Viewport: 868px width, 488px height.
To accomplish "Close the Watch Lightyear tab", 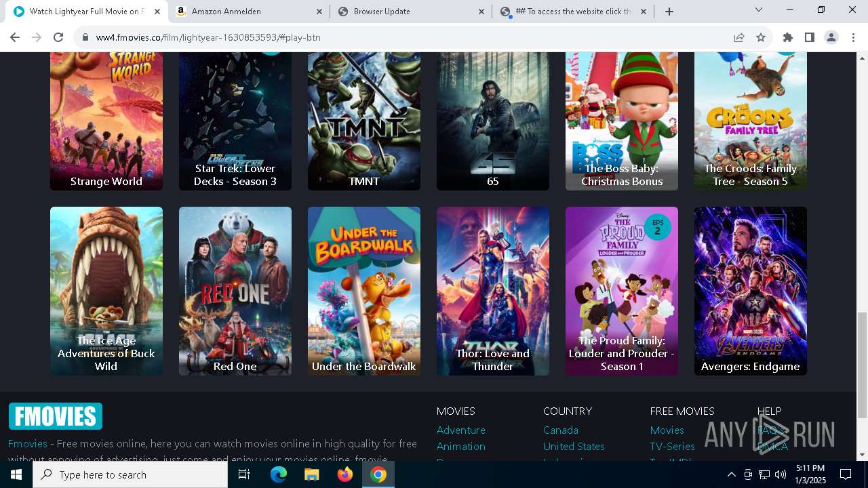I will pyautogui.click(x=157, y=12).
